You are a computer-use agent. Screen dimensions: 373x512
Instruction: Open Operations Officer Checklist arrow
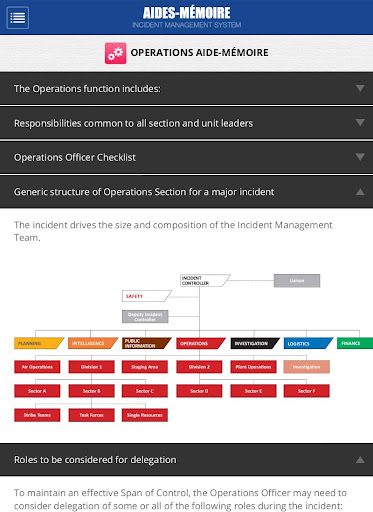360,157
